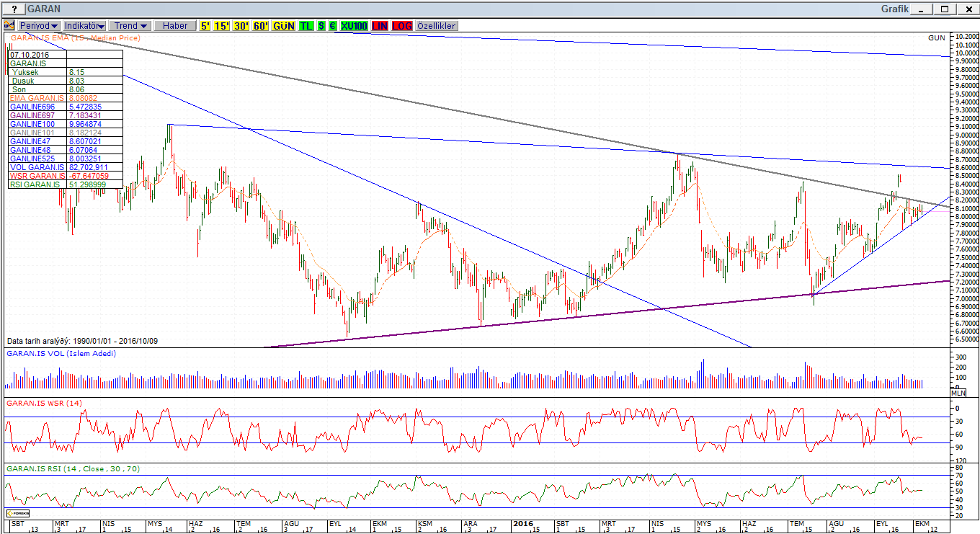
Task: Open Özellikler properties button
Action: [x=437, y=25]
